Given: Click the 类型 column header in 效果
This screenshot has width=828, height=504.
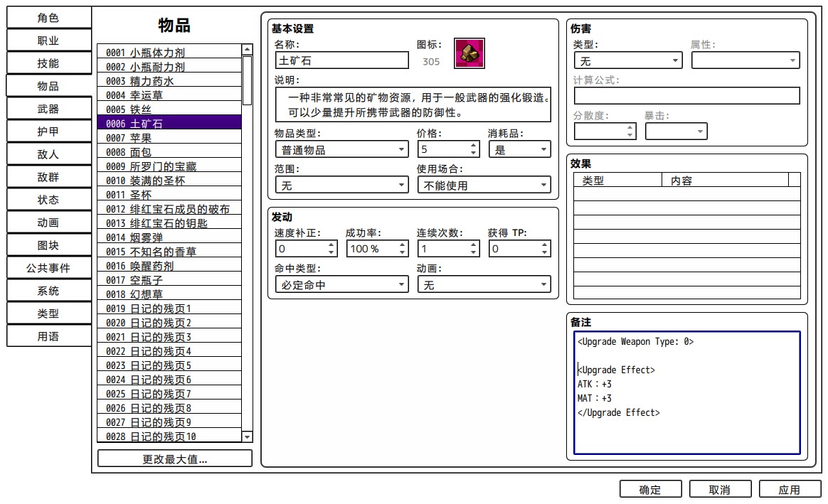Looking at the screenshot, I should tap(618, 180).
